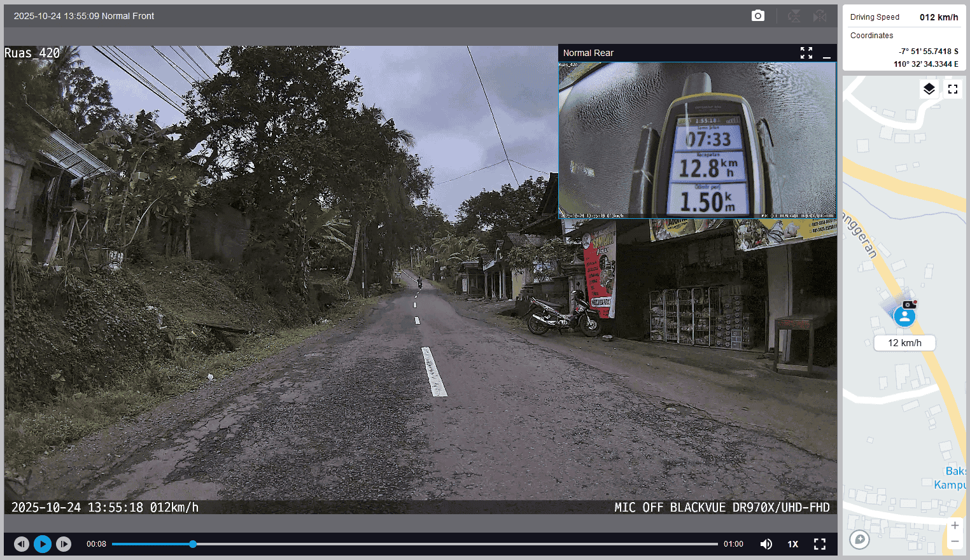The height and width of the screenshot is (560, 970).
Task: Click the 12 km/h speed label on map
Action: click(904, 343)
